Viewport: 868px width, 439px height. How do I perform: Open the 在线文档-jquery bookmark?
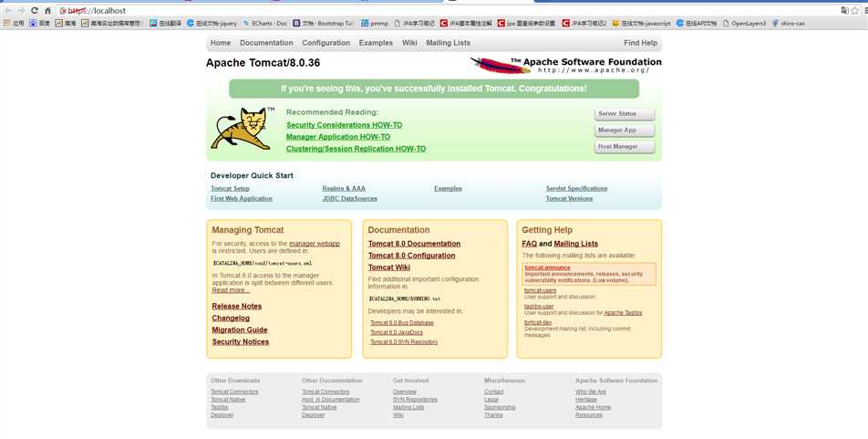(x=212, y=24)
